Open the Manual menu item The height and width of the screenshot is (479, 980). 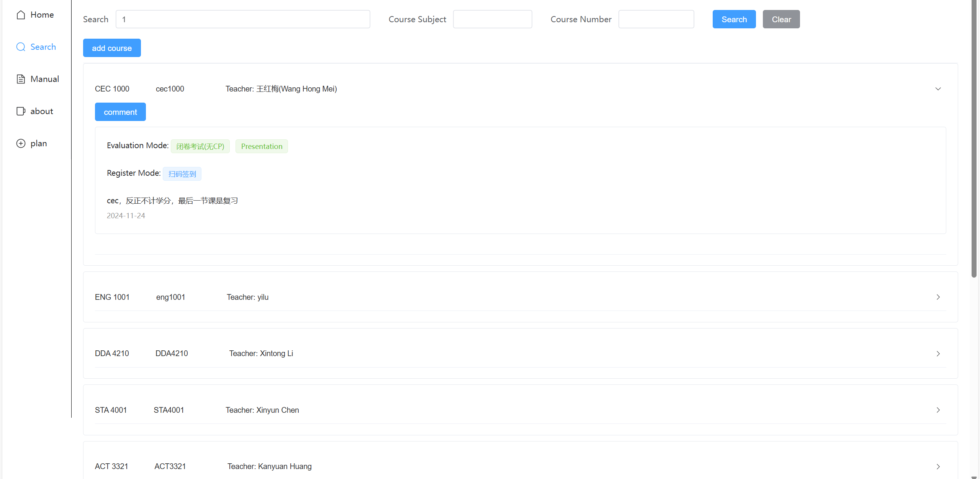pos(44,79)
